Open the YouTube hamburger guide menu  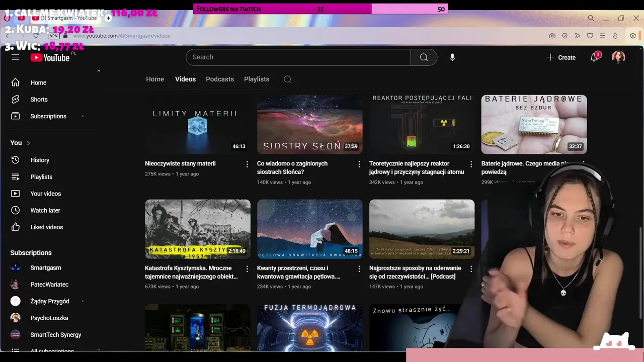[16, 57]
